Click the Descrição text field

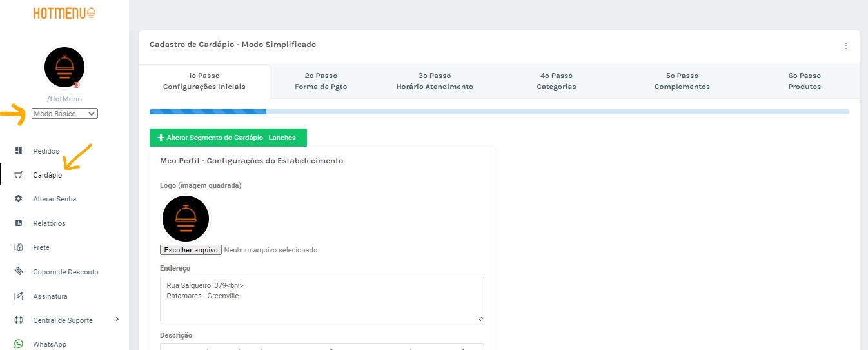coord(322,347)
